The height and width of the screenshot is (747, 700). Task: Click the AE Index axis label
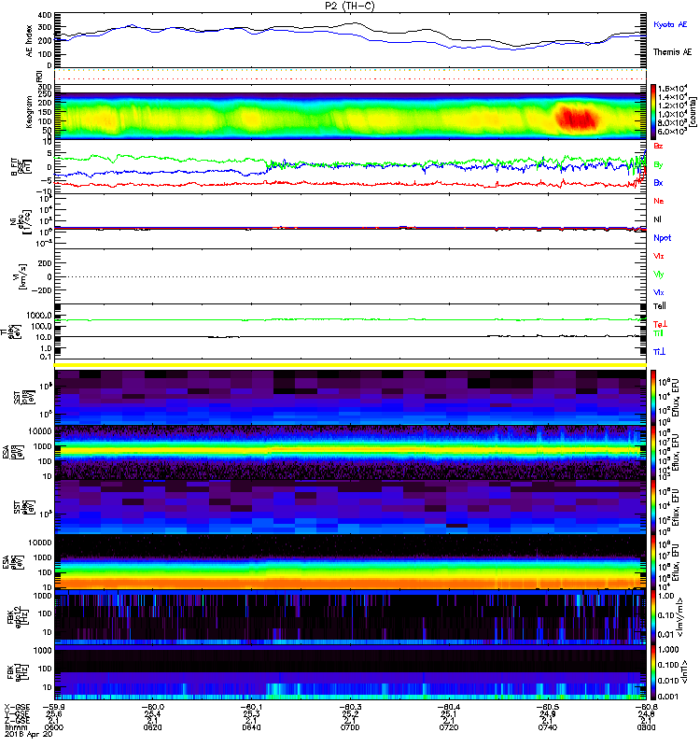[30, 40]
